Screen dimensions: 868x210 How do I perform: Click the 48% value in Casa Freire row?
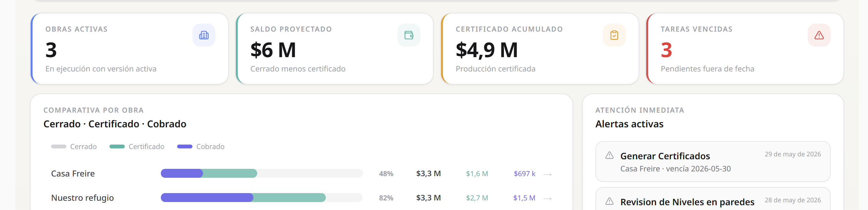coord(386,174)
